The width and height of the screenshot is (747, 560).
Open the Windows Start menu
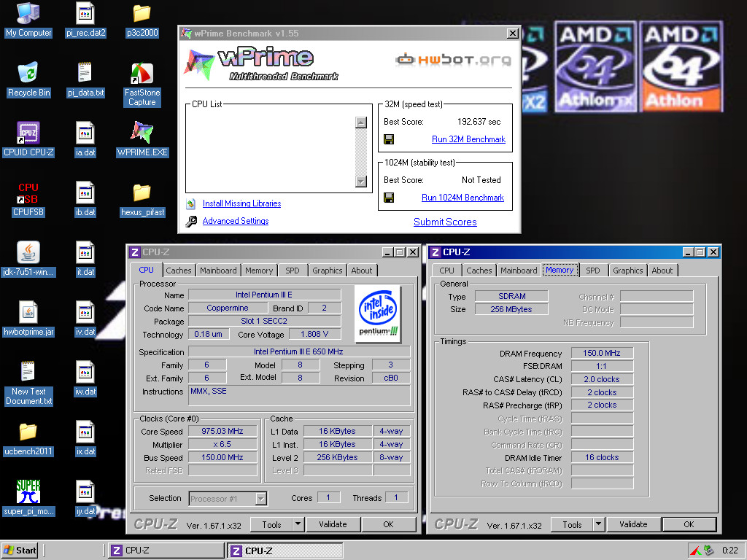[20, 551]
